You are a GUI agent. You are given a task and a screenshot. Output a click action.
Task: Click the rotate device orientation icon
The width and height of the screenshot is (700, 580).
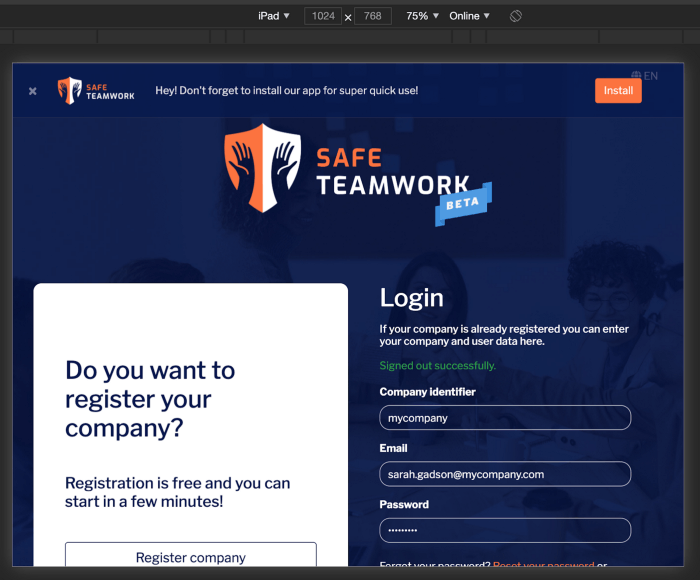pos(516,16)
